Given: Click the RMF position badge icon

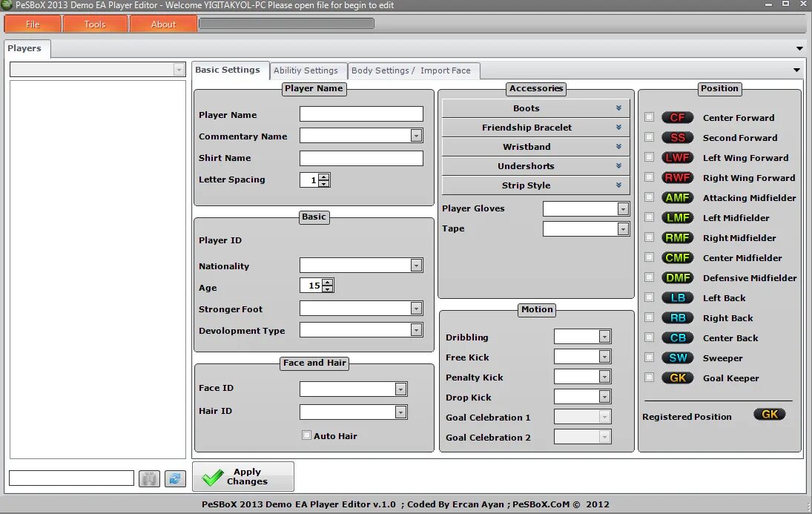Looking at the screenshot, I should 677,238.
